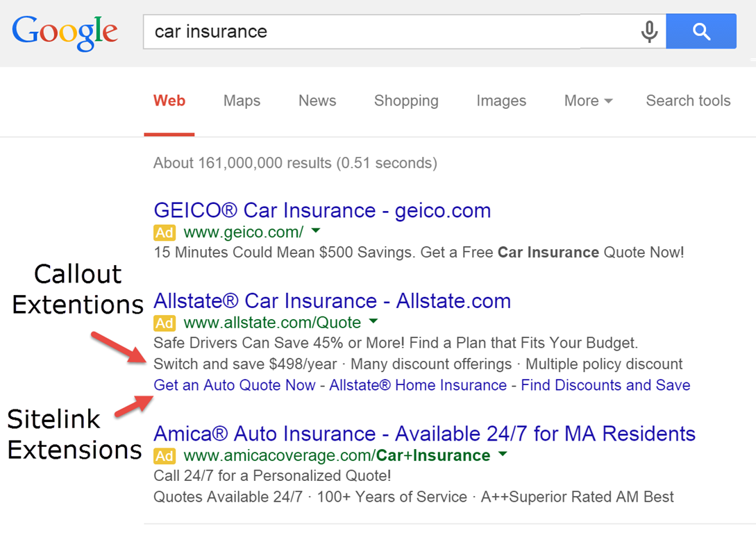
Task: Expand the arrow next to amicacoverage.com URL
Action: coord(503,454)
